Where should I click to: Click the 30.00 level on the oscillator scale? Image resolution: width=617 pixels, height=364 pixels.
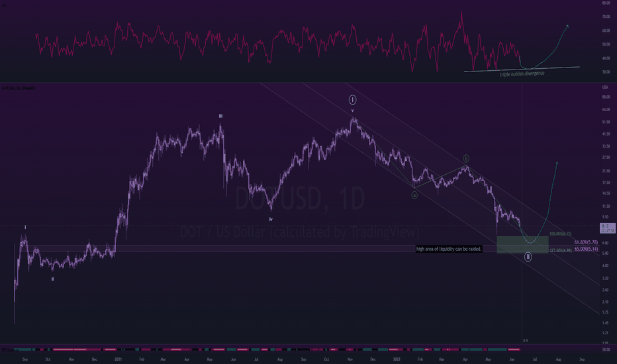point(606,72)
